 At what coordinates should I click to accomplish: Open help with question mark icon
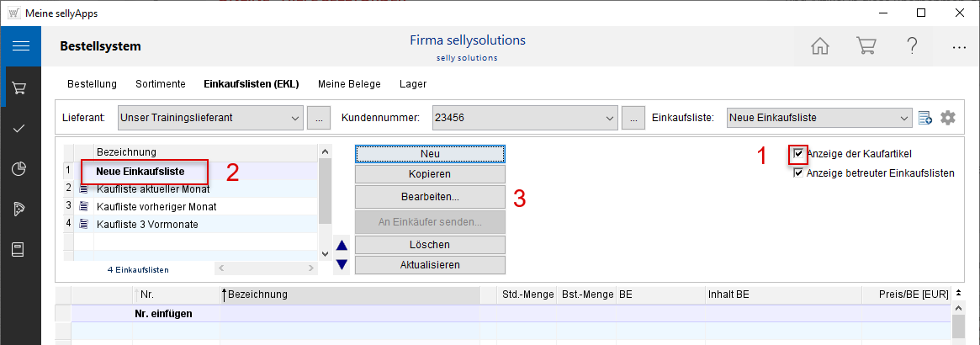point(912,46)
